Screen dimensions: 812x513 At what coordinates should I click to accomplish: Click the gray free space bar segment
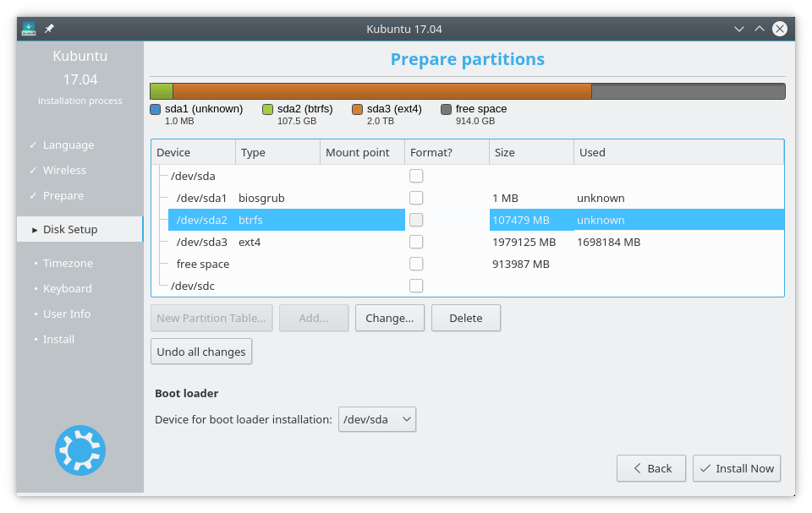click(689, 91)
